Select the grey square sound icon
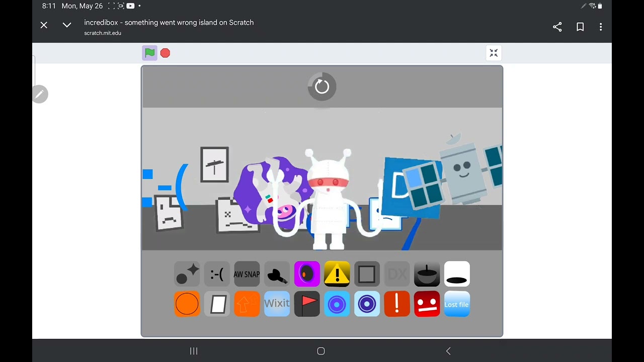The height and width of the screenshot is (362, 644). point(367,274)
